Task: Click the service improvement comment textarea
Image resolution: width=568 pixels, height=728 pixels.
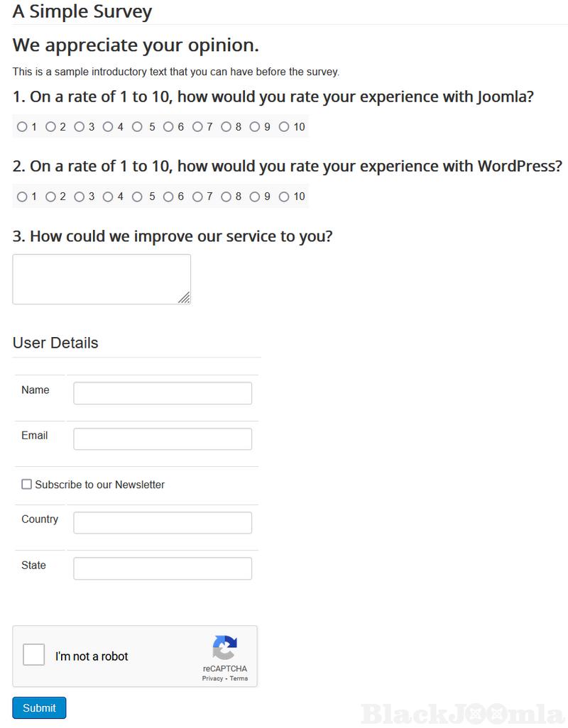Action: click(102, 279)
